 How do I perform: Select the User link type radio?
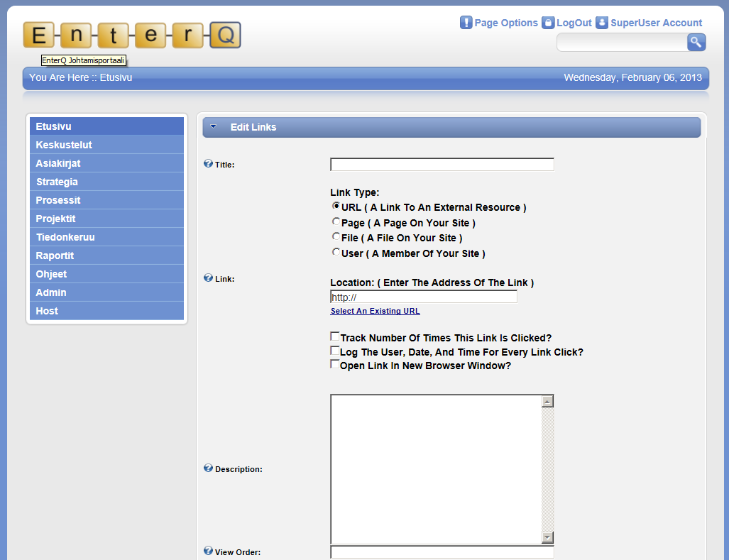336,253
